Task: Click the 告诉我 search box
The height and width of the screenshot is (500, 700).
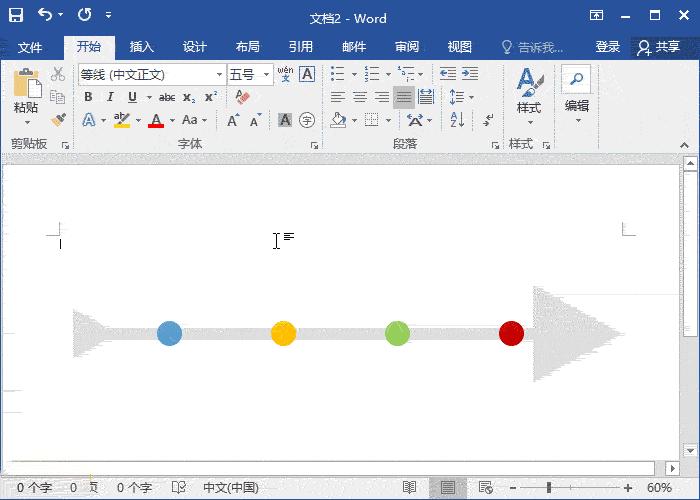Action: [x=532, y=47]
